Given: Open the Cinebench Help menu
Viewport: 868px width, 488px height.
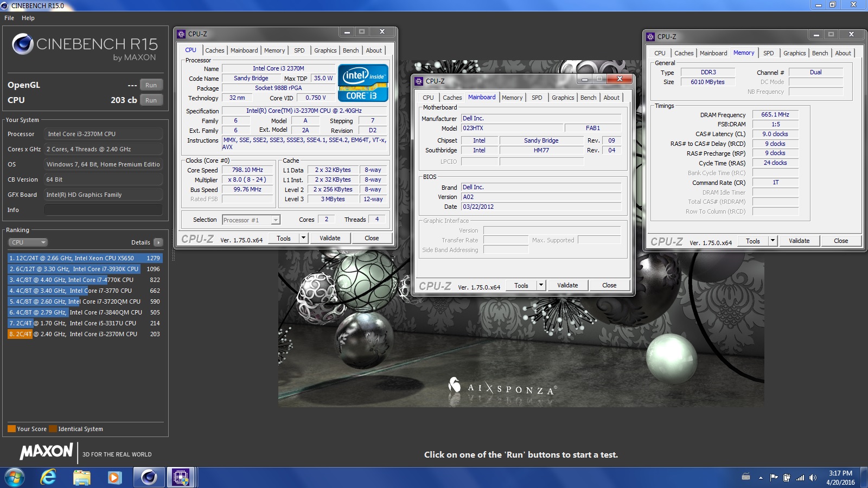Looking at the screenshot, I should click(28, 18).
